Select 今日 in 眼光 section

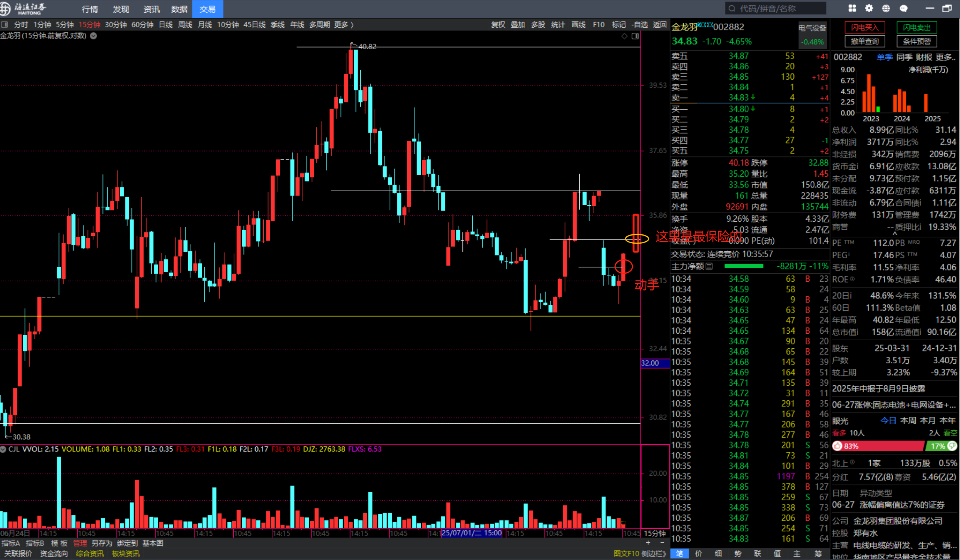coord(888,420)
